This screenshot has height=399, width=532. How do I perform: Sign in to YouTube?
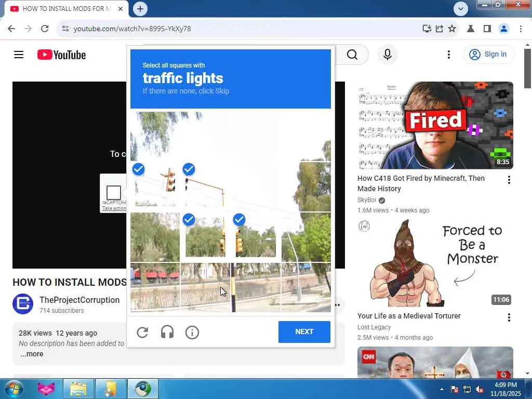[488, 54]
